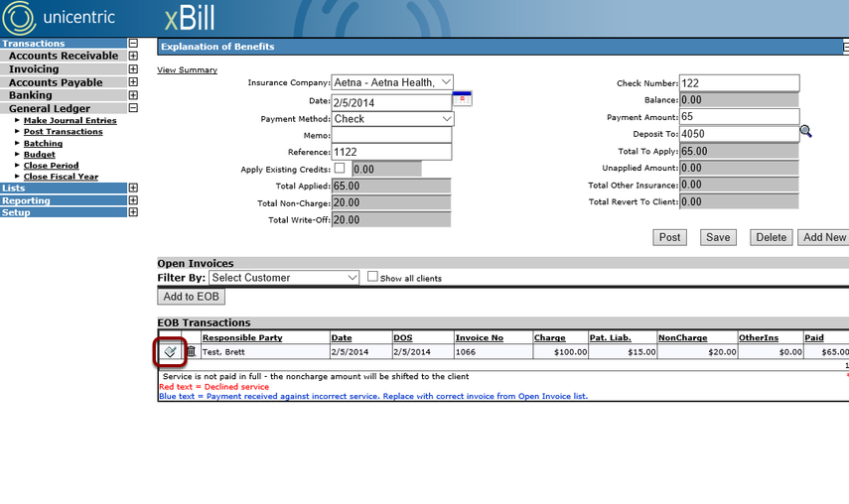Viewport: 849px width, 504px height.
Task: Click the Save button
Action: [x=718, y=237]
